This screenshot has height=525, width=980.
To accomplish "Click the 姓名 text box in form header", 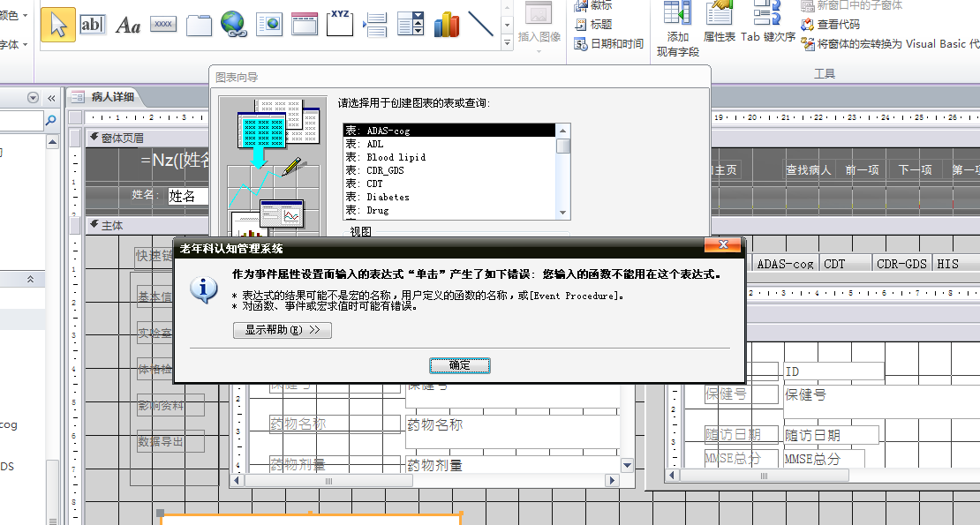I will pos(188,196).
